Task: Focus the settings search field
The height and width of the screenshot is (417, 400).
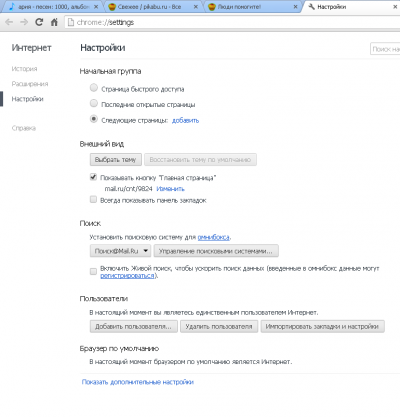Action: pos(385,49)
